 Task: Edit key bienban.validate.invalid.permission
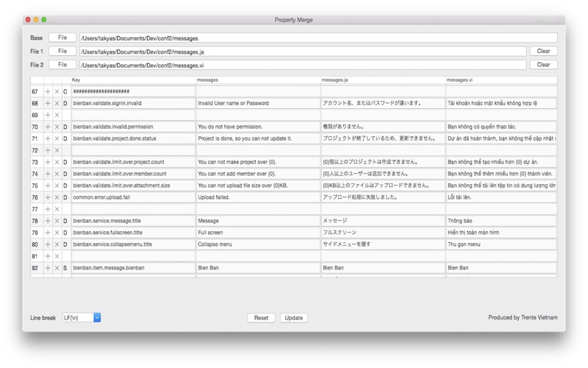pos(133,127)
